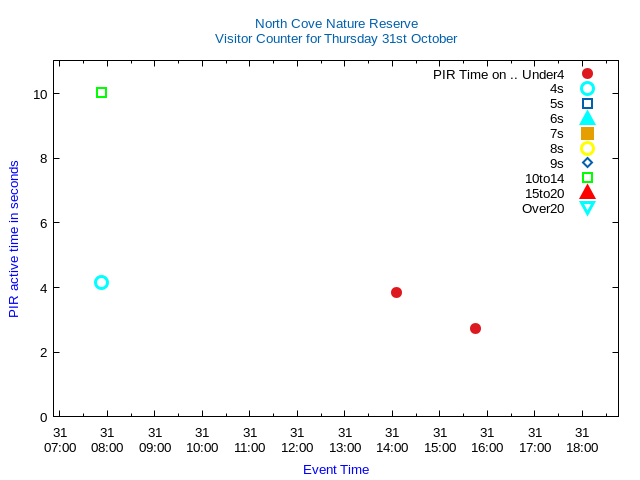
Task: Click the Visitor Counter subtitle text
Action: [336, 39]
